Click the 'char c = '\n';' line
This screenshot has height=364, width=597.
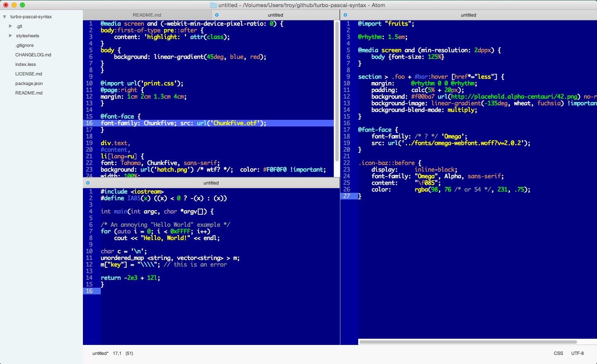124,251
